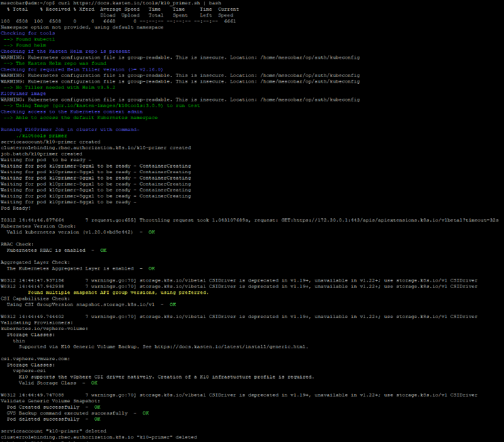The height and width of the screenshot is (442, 504).
Task: Click OK after 'Pod deleted successfully'
Action: 97,419
